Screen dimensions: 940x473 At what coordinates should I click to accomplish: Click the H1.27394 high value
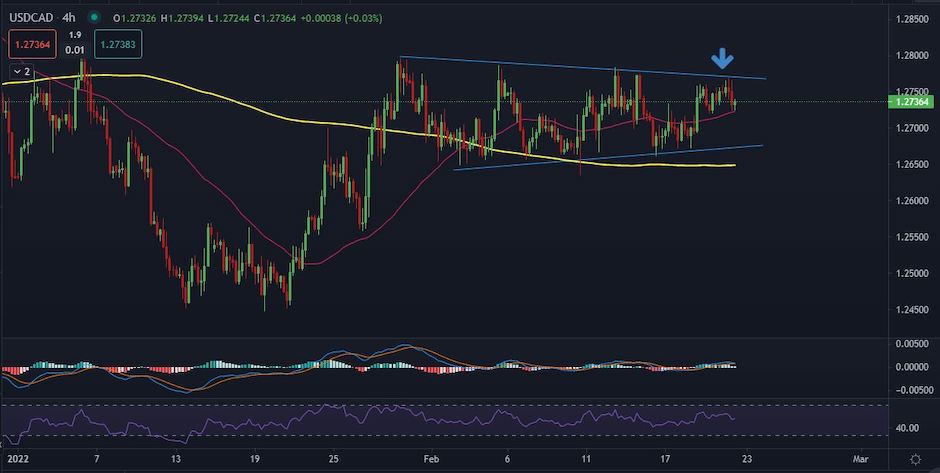[181, 19]
